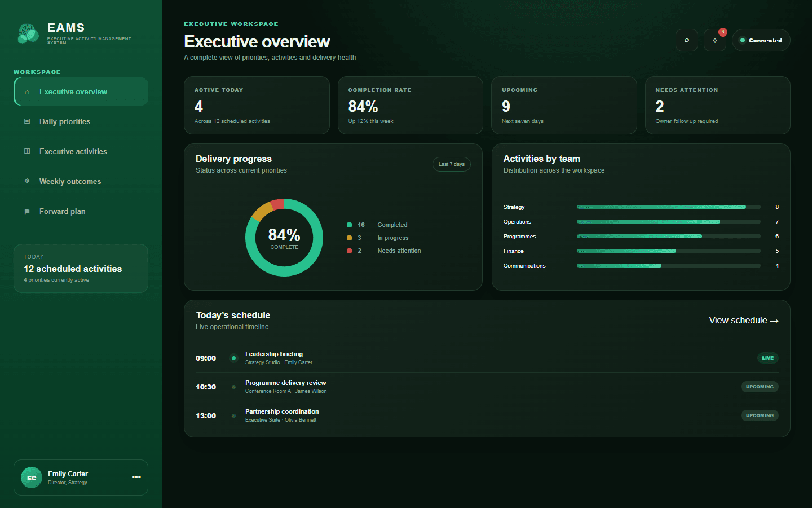Open the Upcoming 9 stat card
Viewport: 812px width, 508px height.
tap(564, 105)
